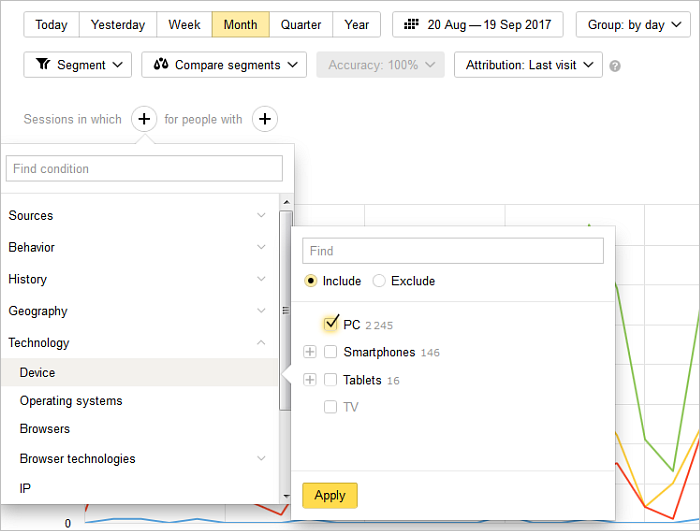Check the Smartphones checkbox
Image resolution: width=700 pixels, height=531 pixels.
click(331, 352)
